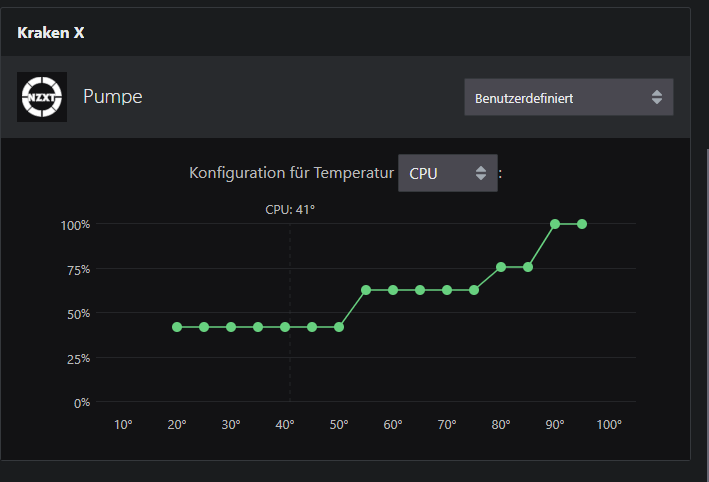Click the Konfiguration für Temperatur label
Image resolution: width=709 pixels, height=482 pixels.
(291, 173)
